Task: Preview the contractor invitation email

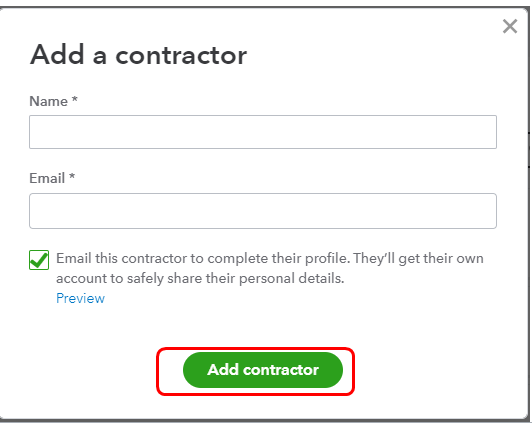Action: coord(80,298)
